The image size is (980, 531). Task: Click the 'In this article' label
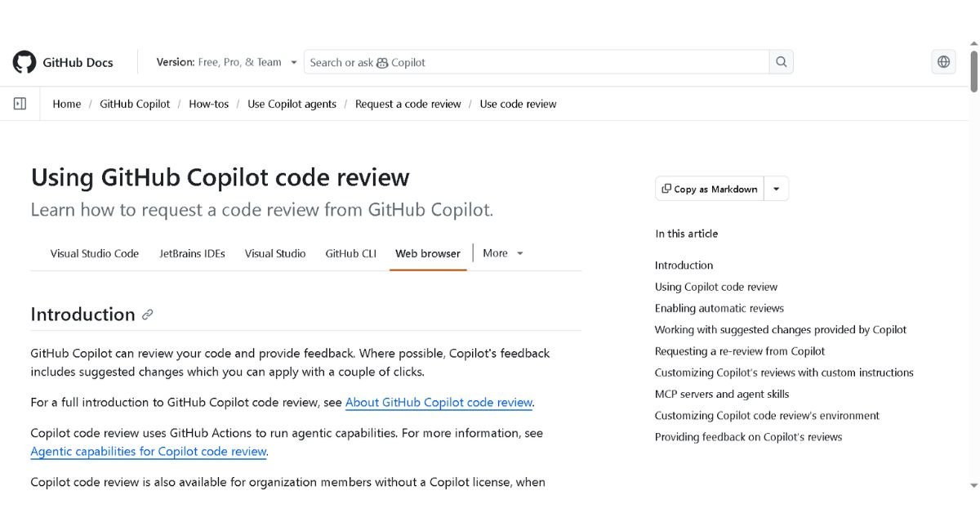point(686,234)
